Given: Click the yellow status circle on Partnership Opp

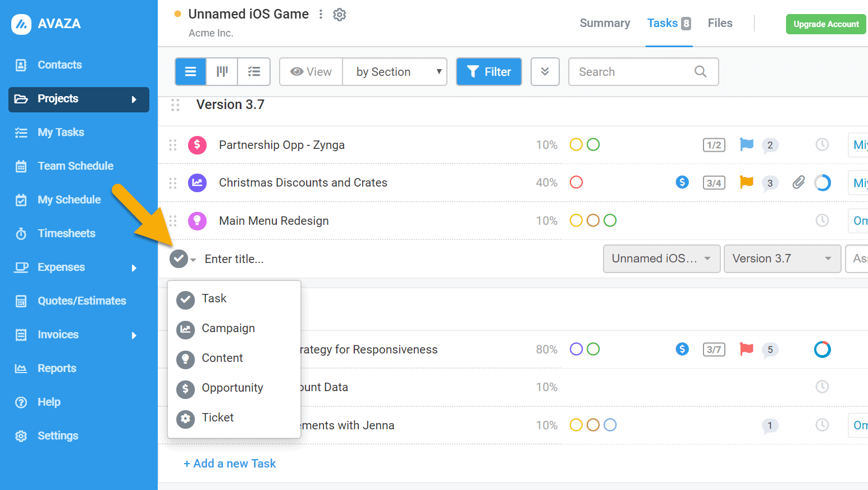Looking at the screenshot, I should click(x=576, y=144).
